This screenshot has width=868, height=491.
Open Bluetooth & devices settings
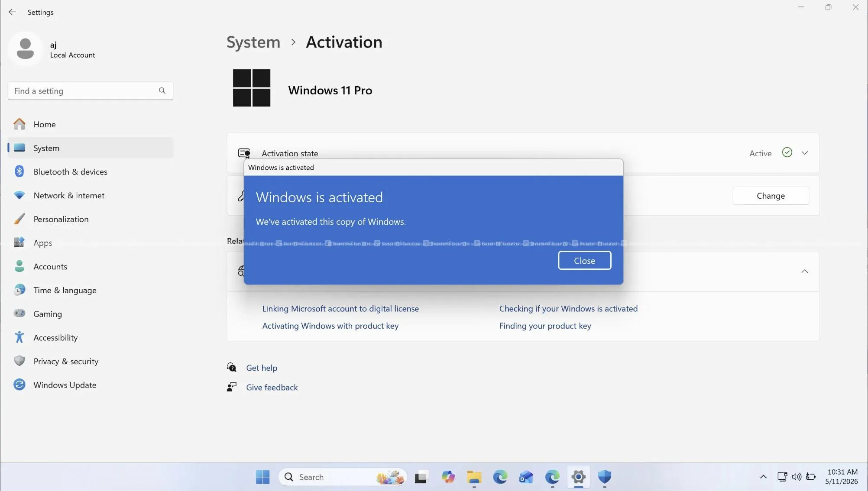pyautogui.click(x=91, y=171)
